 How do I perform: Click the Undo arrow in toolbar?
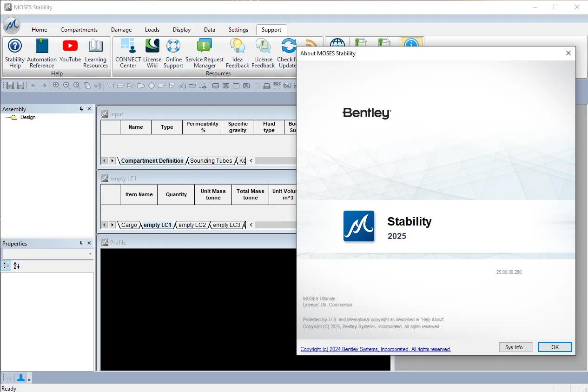33,86
